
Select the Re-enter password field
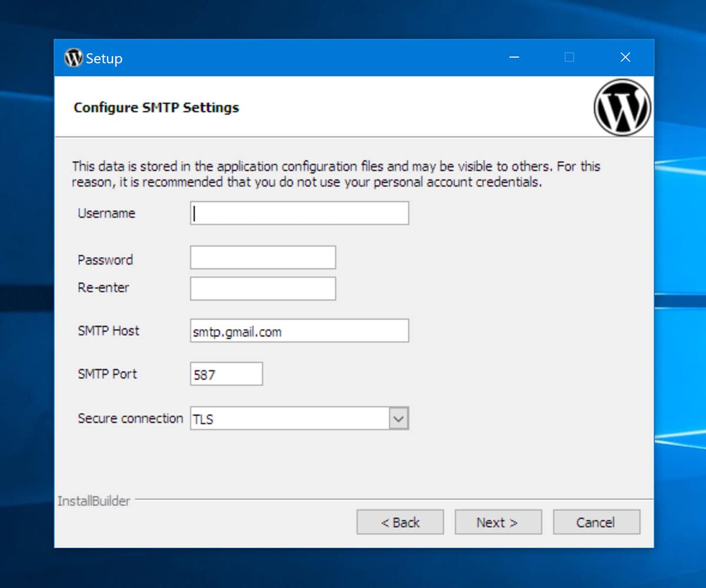[x=263, y=288]
